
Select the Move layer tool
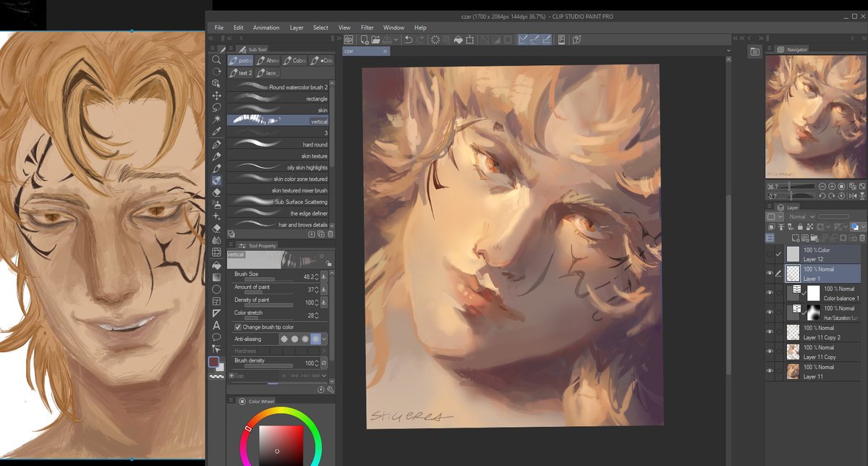(x=216, y=96)
